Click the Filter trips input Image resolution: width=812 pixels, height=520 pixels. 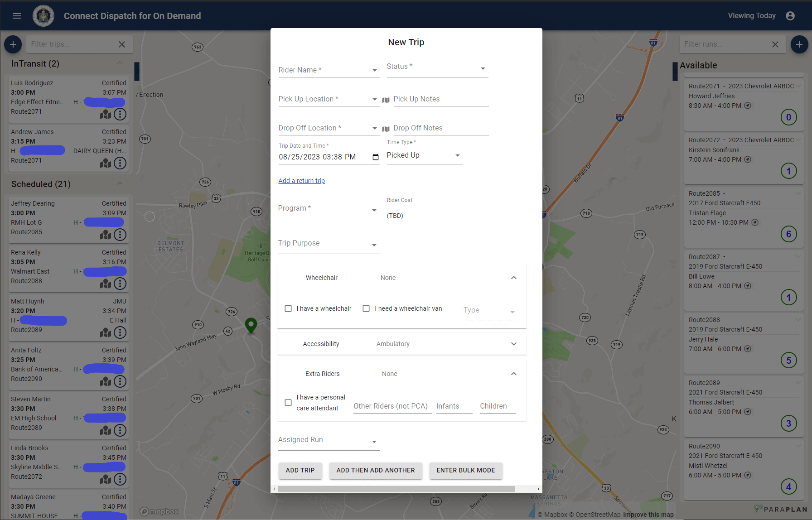[72, 44]
